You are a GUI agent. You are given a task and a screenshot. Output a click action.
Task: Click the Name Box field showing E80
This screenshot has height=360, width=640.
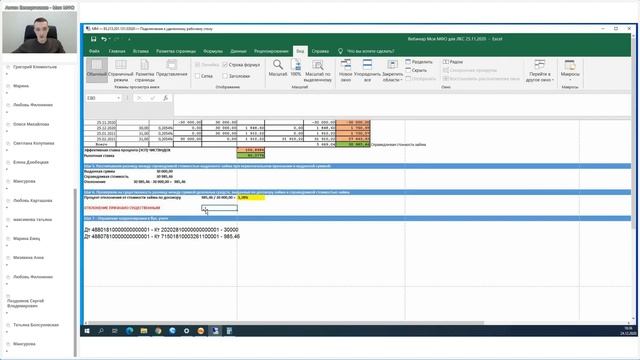click(101, 98)
